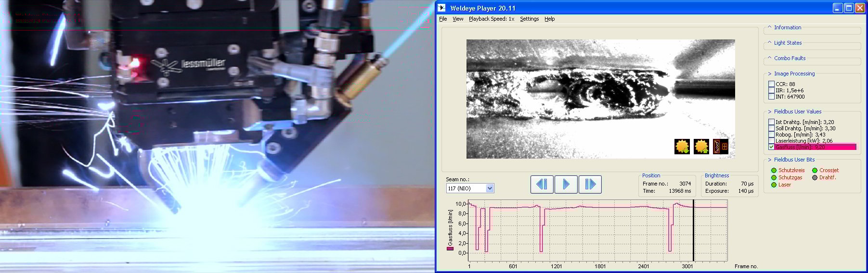Click the step forward frame button
The width and height of the screenshot is (868, 273).
[590, 185]
